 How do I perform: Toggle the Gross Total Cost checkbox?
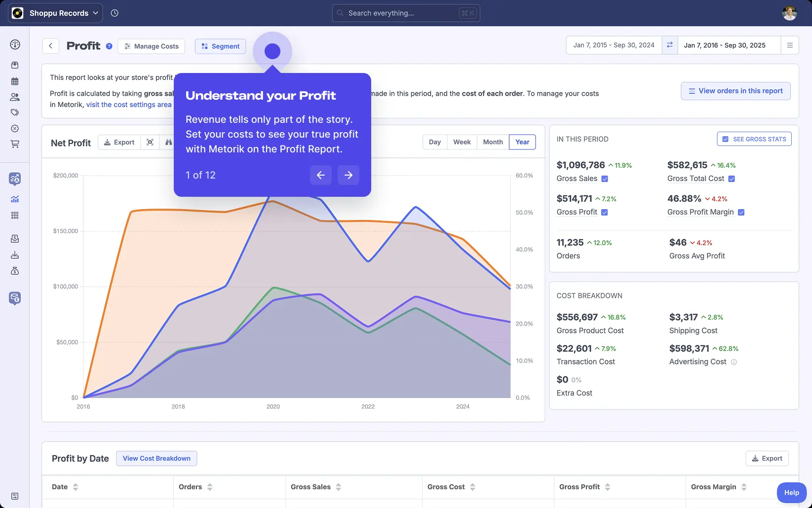click(x=732, y=179)
